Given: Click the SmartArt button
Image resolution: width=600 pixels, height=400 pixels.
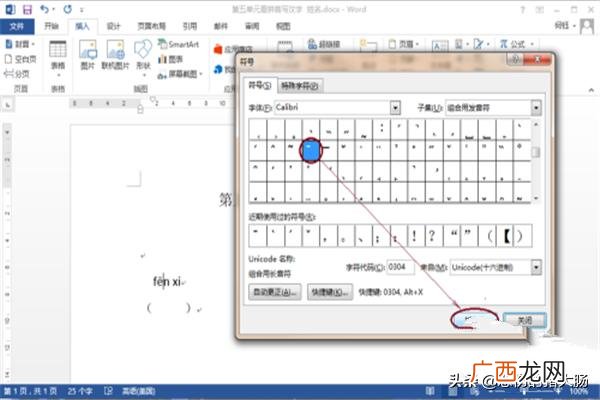Looking at the screenshot, I should (179, 44).
